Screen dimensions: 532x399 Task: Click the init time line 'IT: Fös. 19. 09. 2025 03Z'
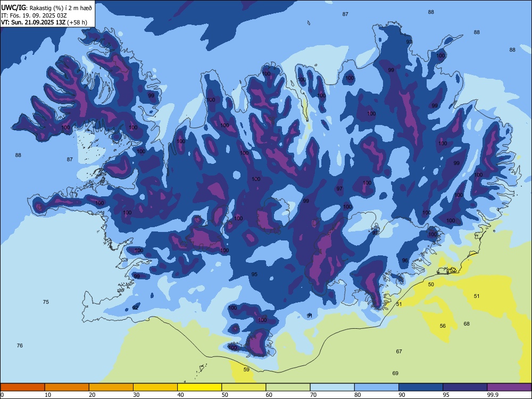click(34, 15)
